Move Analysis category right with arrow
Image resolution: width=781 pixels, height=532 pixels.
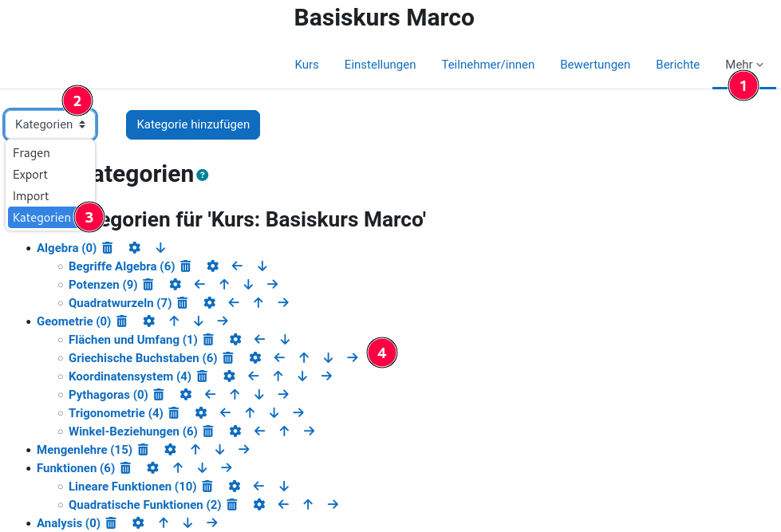coord(212,523)
